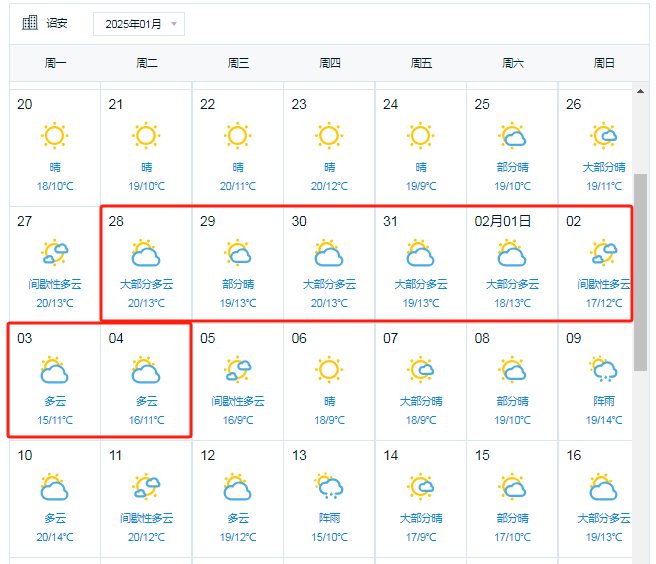Image resolution: width=656 pixels, height=564 pixels.
Task: Click the 19/9℃ temperature on day 24
Action: coord(421,186)
